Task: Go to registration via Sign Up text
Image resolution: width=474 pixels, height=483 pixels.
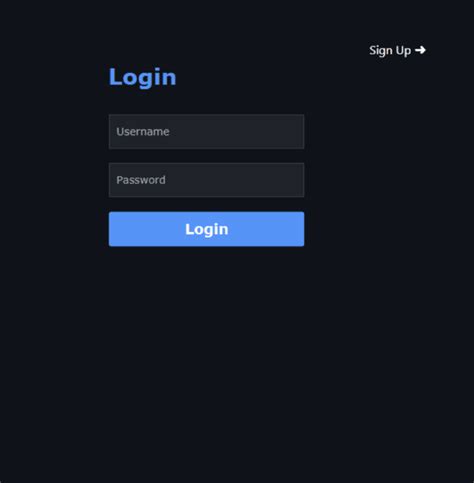Action: coord(390,51)
